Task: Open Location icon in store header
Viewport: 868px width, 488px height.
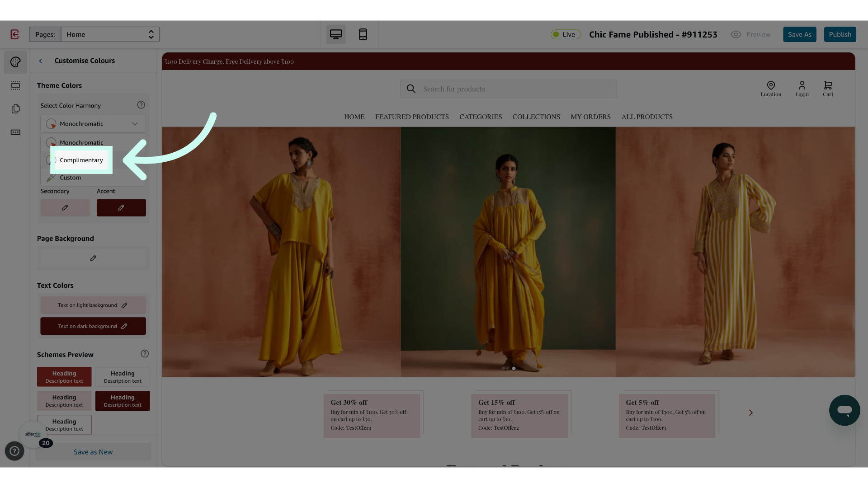Action: point(771,89)
